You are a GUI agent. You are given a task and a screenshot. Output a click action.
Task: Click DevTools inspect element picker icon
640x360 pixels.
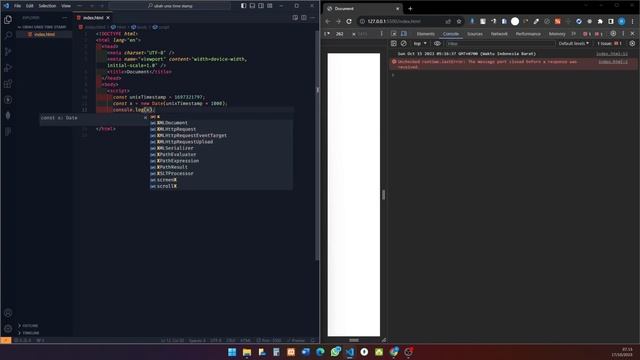pos(394,34)
